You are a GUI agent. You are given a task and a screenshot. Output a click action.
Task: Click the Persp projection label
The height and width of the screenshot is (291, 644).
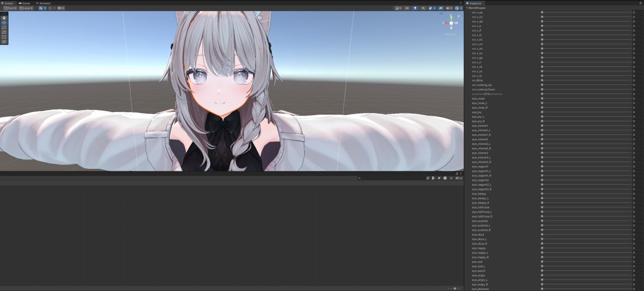(451, 34)
